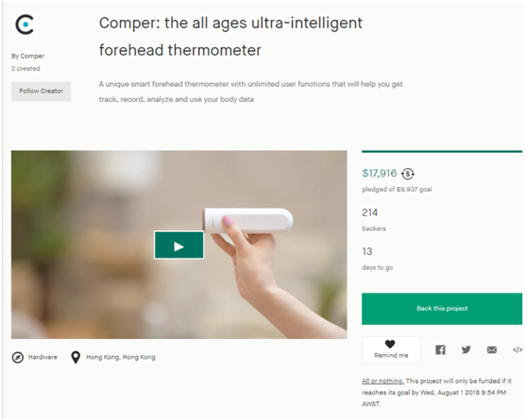The image size is (527, 420).
Task: Click the $17,916 pledged amount
Action: pyautogui.click(x=379, y=174)
